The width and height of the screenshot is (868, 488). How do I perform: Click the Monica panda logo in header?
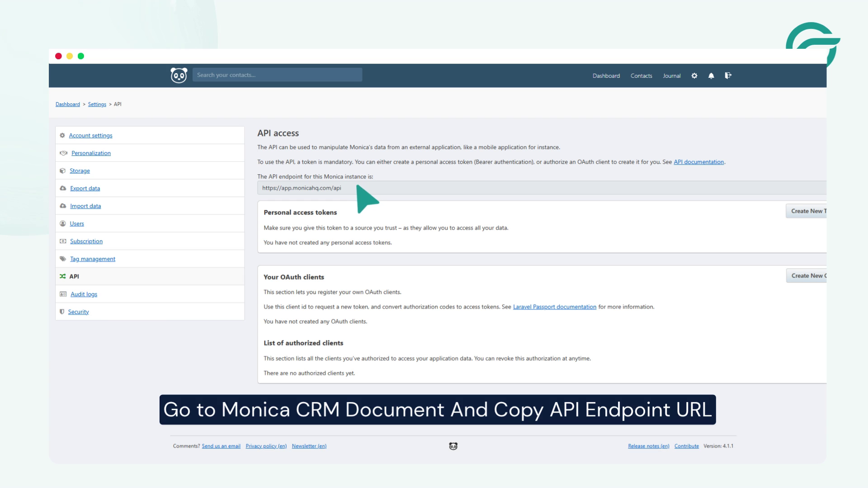coord(179,75)
